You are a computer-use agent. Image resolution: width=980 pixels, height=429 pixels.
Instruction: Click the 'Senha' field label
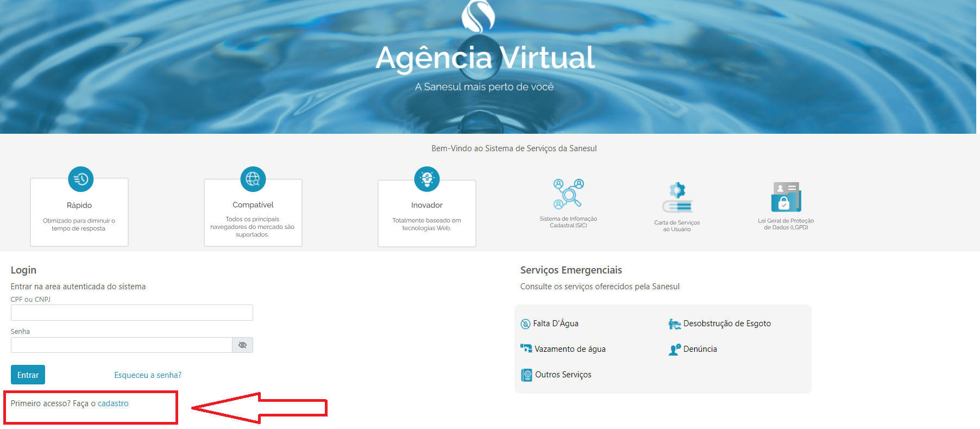click(x=20, y=332)
